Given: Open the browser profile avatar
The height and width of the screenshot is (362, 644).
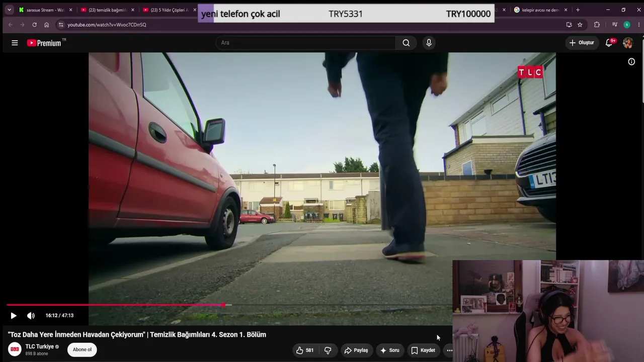Looking at the screenshot, I should click(626, 25).
